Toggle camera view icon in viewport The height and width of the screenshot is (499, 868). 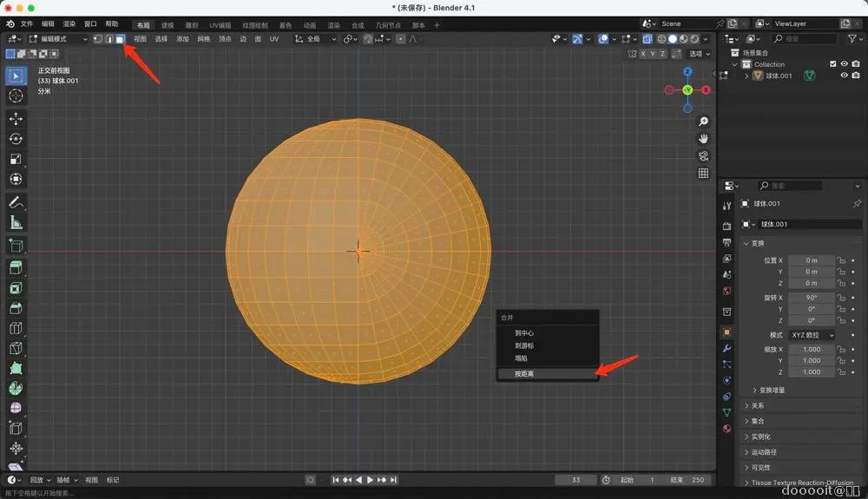click(x=703, y=156)
